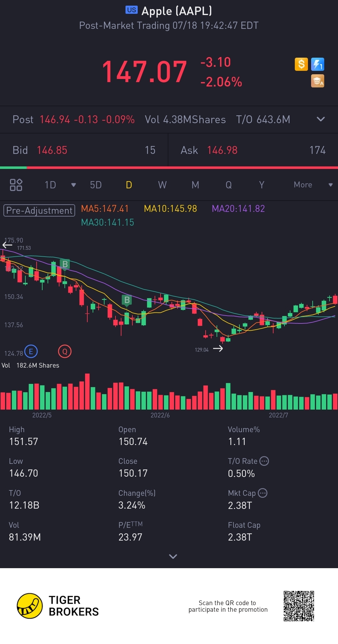Select the M monthly chart tab
The image size is (338, 644).
pos(195,185)
